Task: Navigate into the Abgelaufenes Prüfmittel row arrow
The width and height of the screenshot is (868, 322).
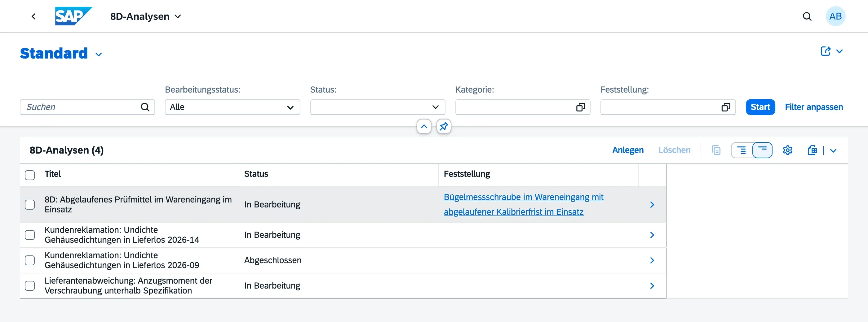Action: click(x=652, y=205)
